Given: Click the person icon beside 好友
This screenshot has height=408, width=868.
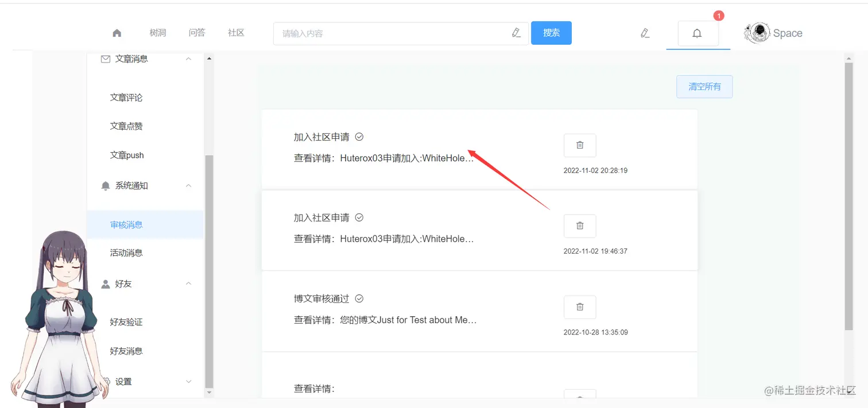Looking at the screenshot, I should 105,283.
